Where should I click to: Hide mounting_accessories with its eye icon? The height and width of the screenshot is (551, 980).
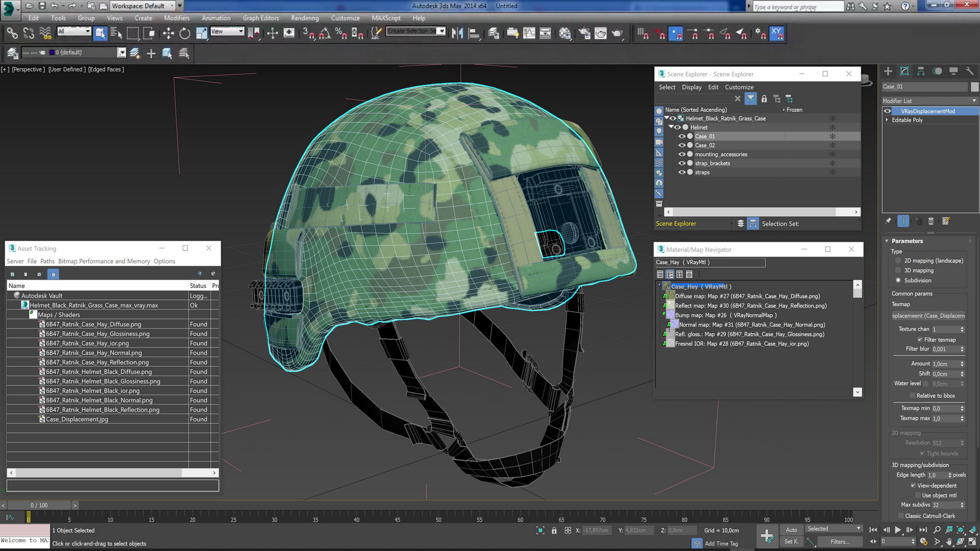681,155
